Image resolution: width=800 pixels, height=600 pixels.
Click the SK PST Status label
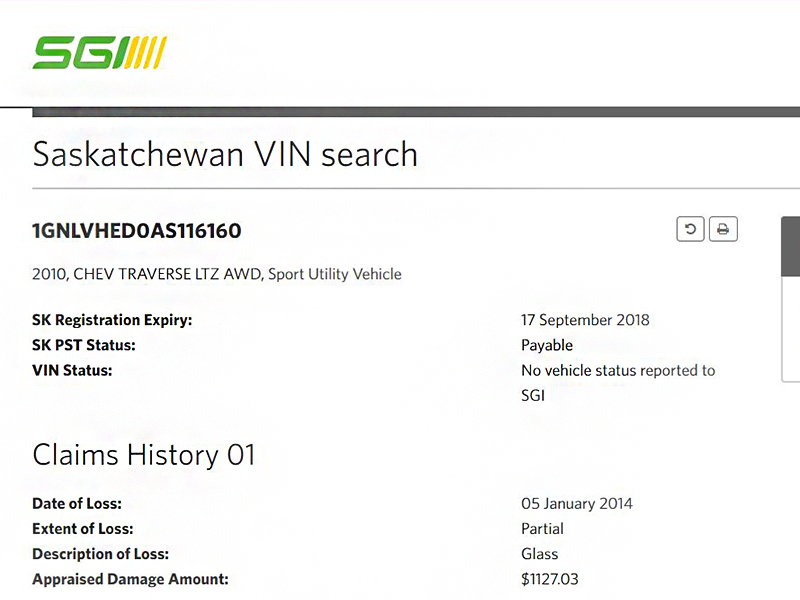[x=84, y=345]
